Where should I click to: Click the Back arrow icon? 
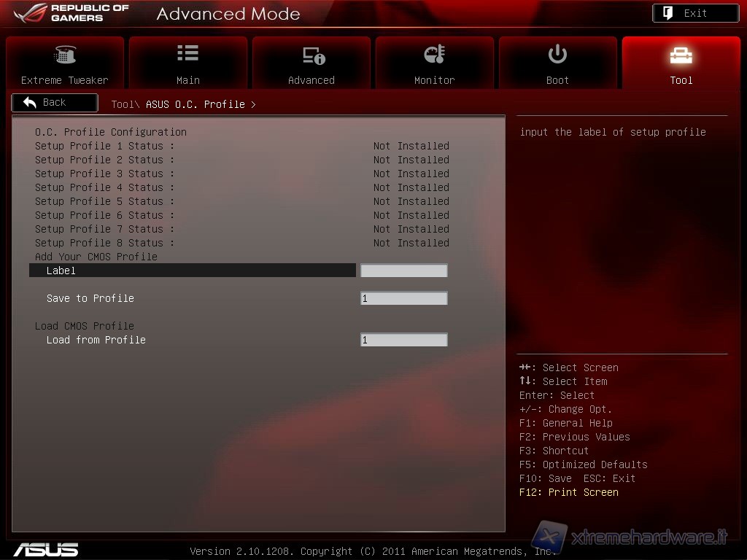point(30,103)
